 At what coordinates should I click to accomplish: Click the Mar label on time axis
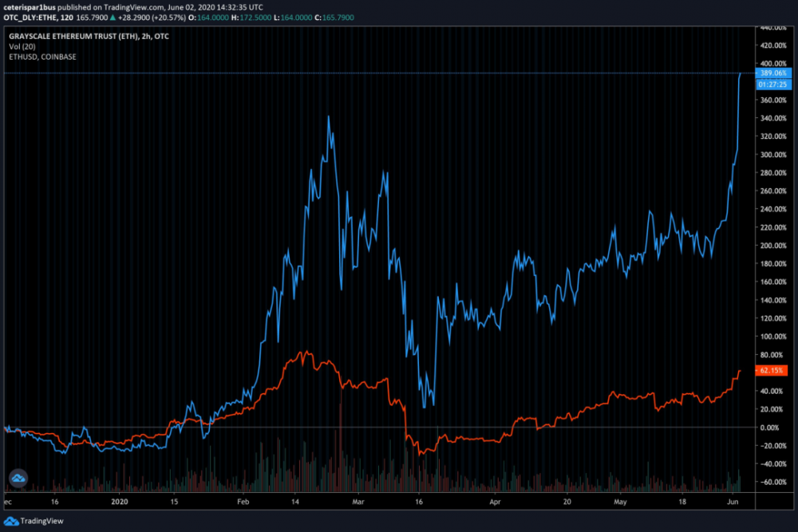coord(358,502)
